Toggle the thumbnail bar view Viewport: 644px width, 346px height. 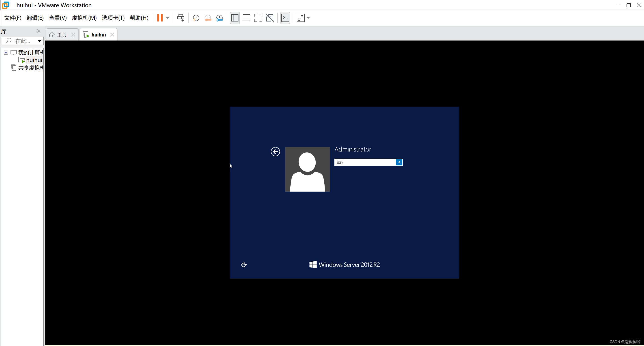246,18
